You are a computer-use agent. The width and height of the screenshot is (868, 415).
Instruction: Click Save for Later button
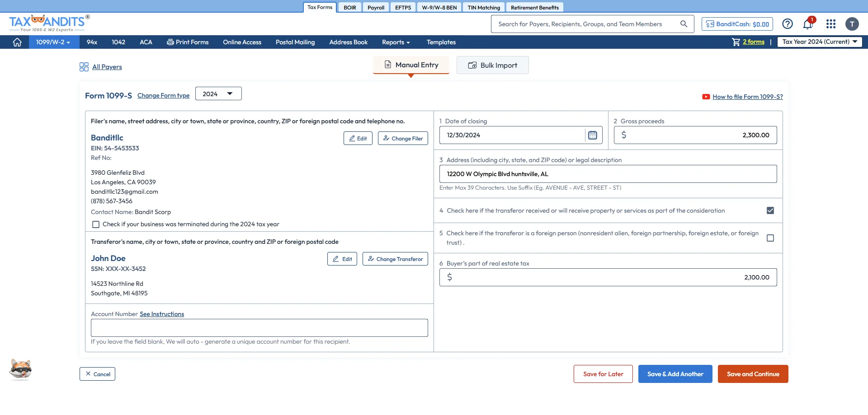pyautogui.click(x=603, y=374)
